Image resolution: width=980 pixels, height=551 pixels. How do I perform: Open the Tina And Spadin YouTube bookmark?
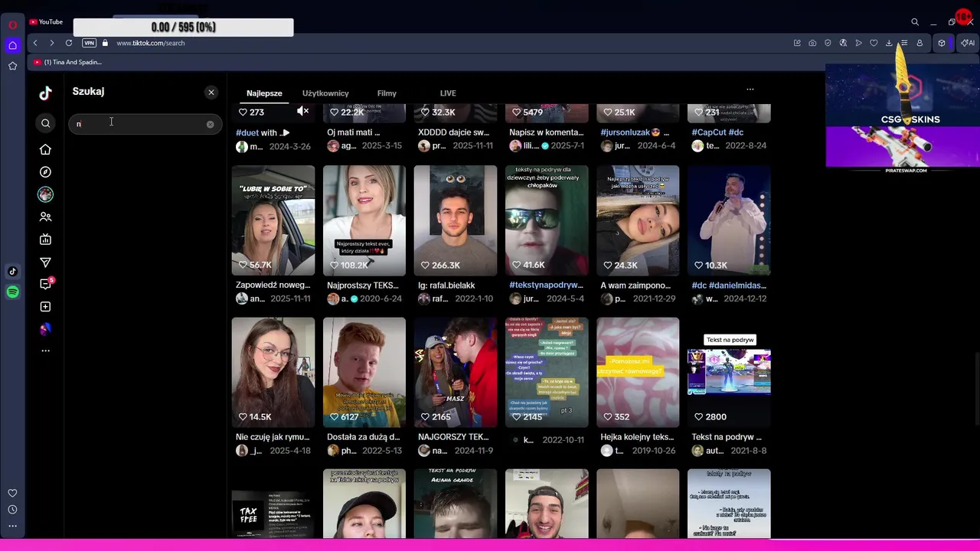67,62
